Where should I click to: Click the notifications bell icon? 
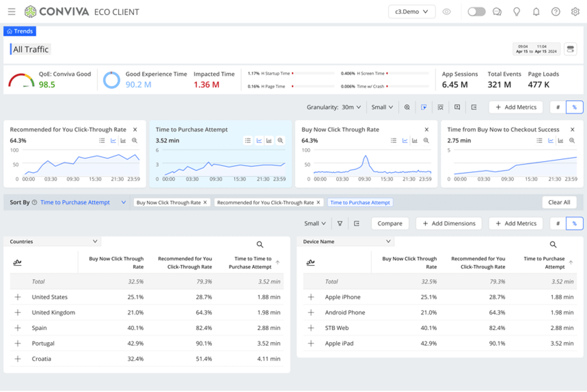coord(536,12)
